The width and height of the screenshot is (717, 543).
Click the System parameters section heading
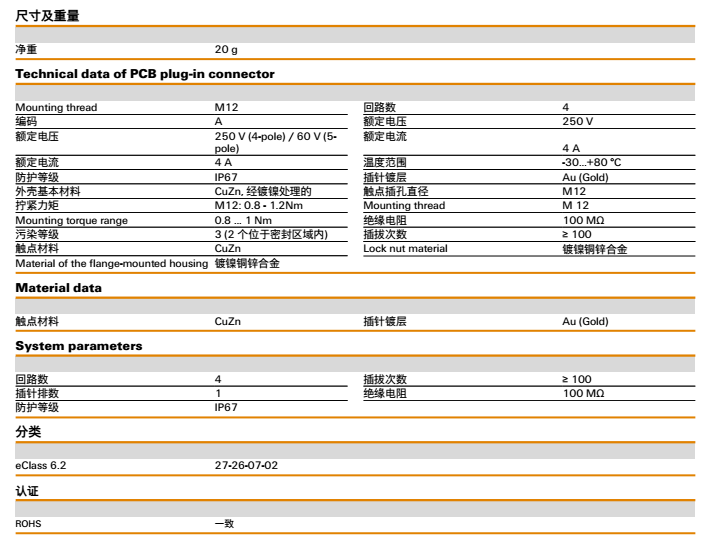pos(78,346)
